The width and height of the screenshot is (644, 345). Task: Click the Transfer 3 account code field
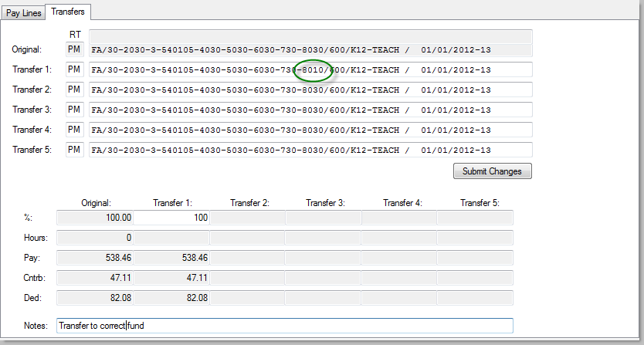pos(310,110)
